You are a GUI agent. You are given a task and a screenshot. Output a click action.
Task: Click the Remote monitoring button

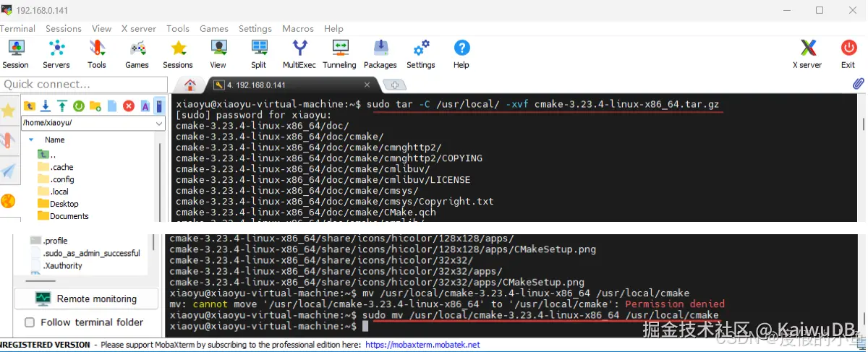pos(86,299)
